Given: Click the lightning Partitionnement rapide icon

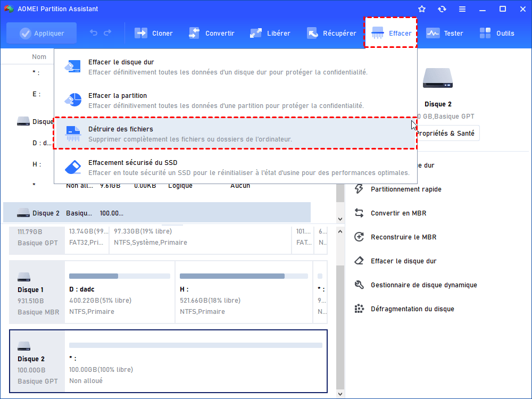Looking at the screenshot, I should coord(359,189).
